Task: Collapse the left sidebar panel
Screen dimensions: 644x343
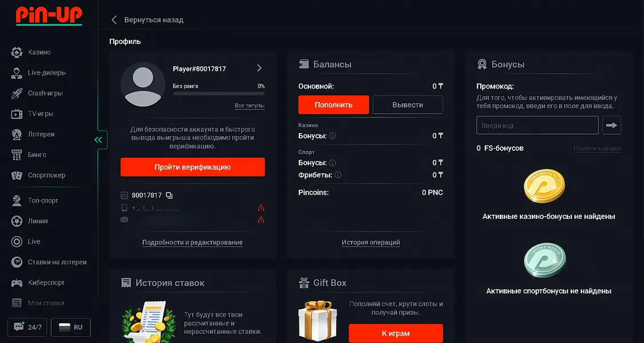Action: [x=98, y=139]
